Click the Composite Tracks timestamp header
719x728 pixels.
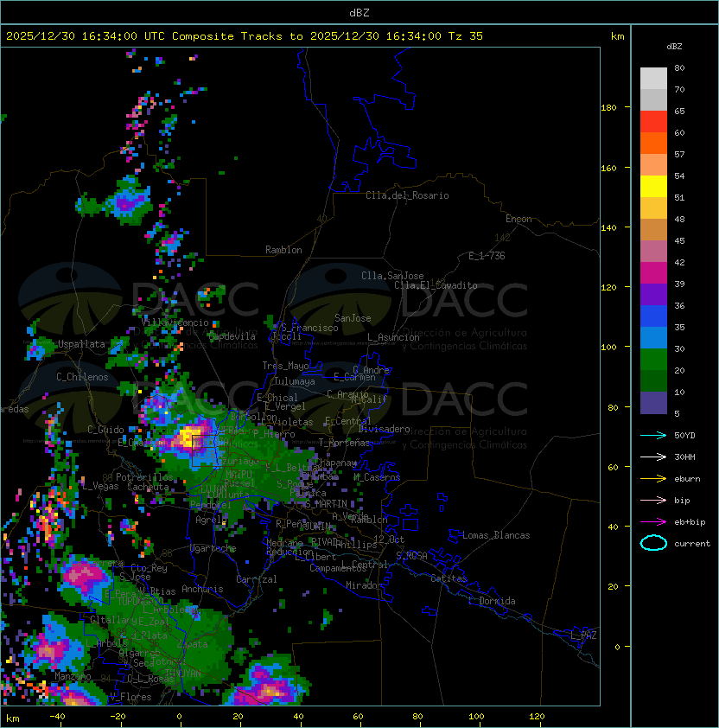(x=245, y=36)
